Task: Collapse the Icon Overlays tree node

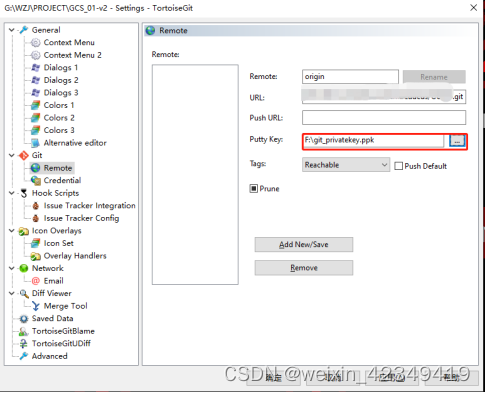Action: click(x=12, y=231)
